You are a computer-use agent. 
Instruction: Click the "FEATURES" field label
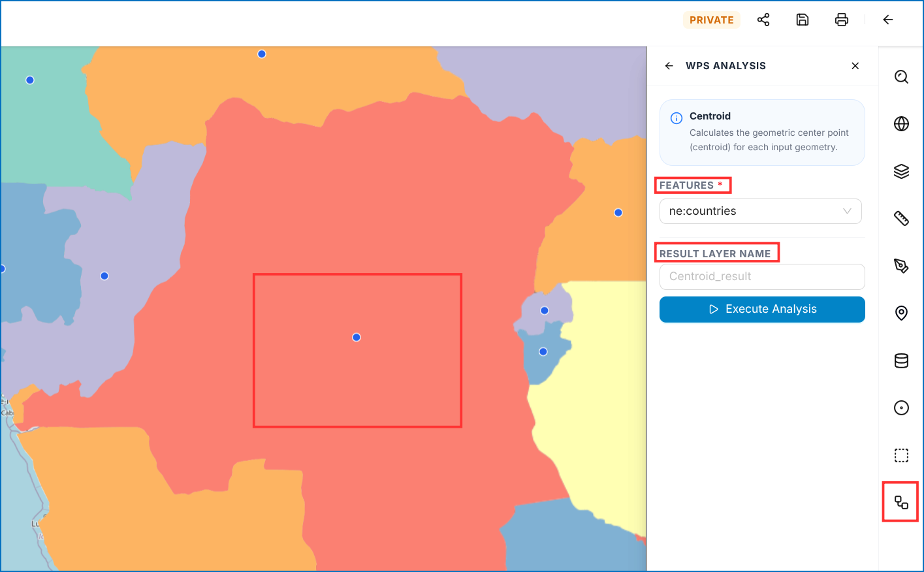(x=686, y=185)
